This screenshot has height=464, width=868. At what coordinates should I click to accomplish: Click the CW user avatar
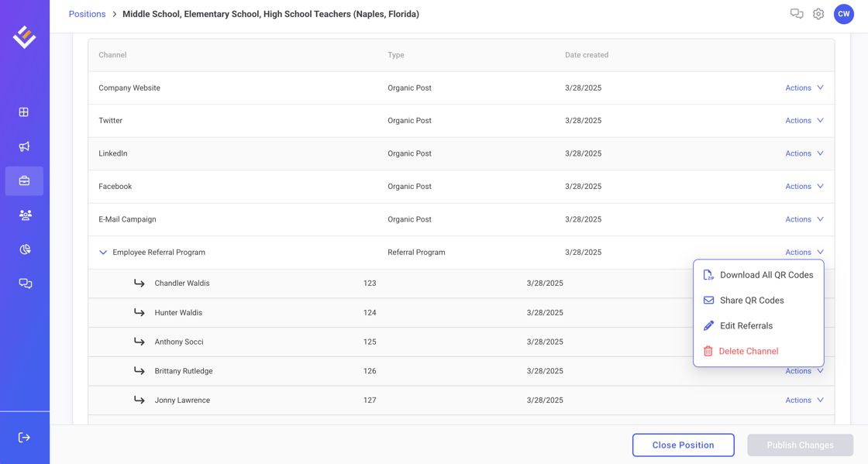[843, 14]
